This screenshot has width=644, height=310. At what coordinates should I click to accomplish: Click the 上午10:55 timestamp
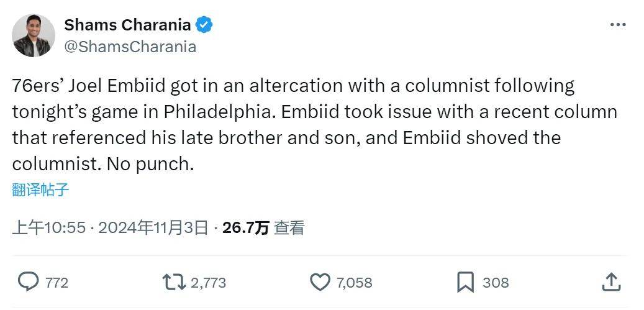pyautogui.click(x=48, y=228)
